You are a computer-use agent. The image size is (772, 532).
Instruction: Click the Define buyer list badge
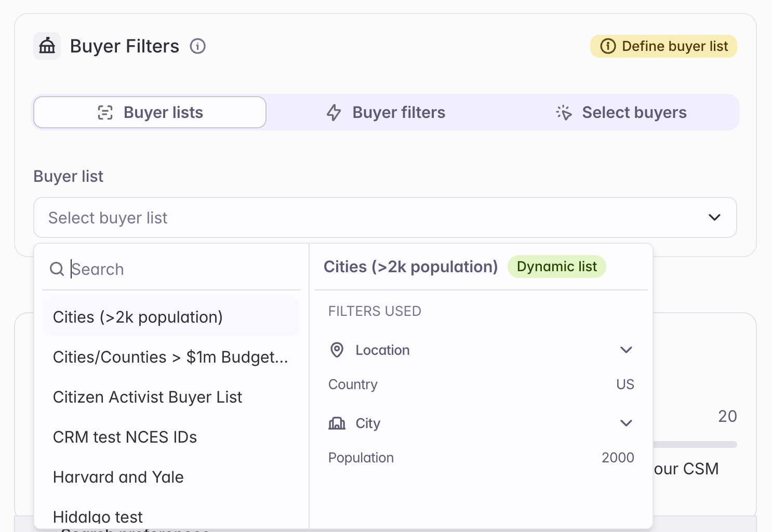(x=663, y=46)
